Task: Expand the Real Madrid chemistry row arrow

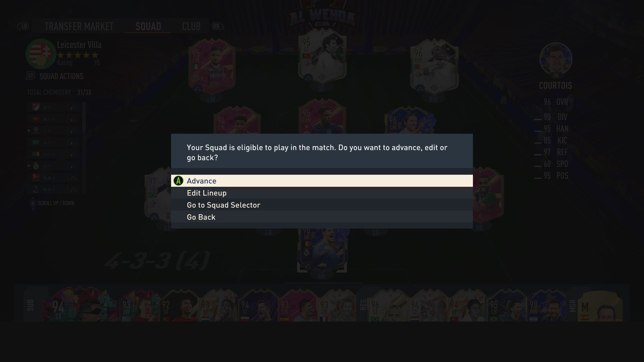Action: tap(29, 166)
